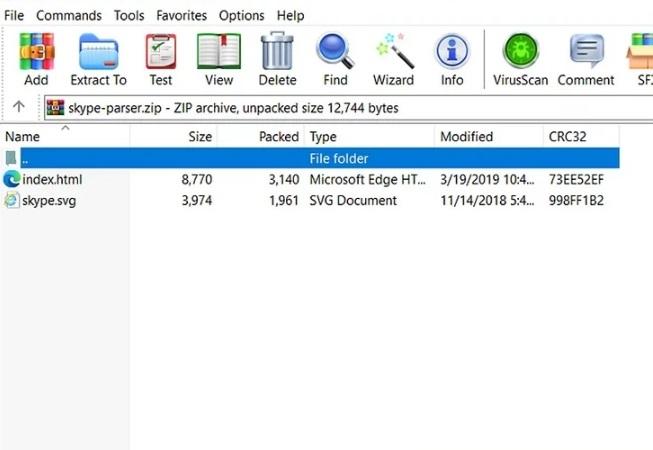
Task: Click the 3,140 packed value
Action: (284, 179)
